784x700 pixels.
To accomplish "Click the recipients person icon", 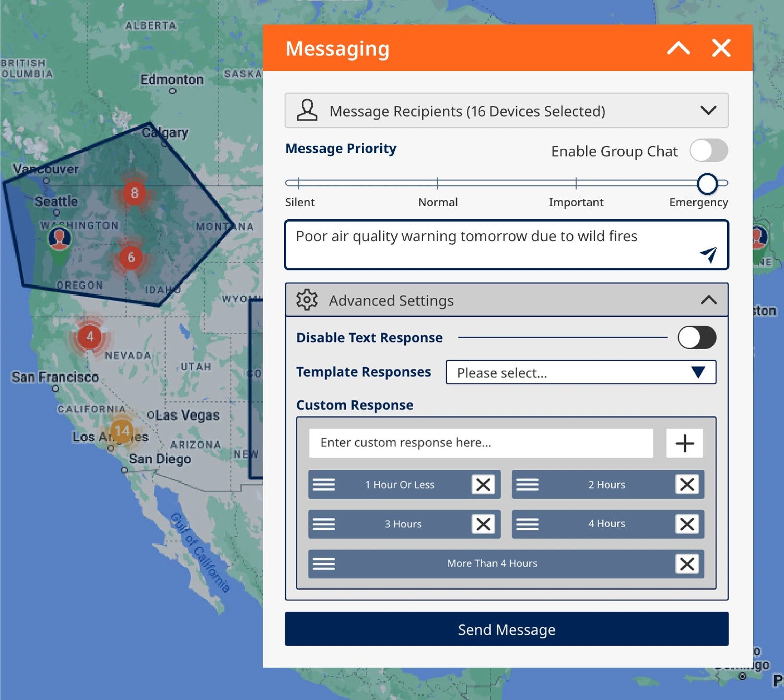I will [x=307, y=110].
